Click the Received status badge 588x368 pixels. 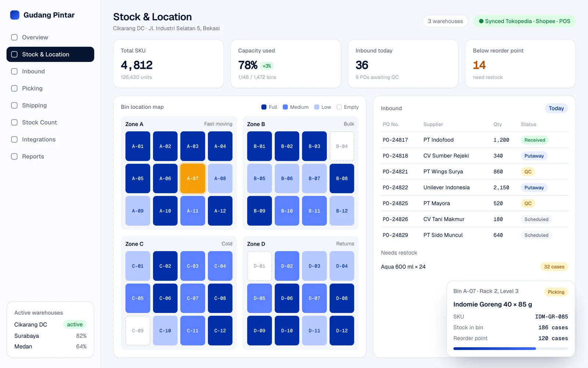(535, 140)
